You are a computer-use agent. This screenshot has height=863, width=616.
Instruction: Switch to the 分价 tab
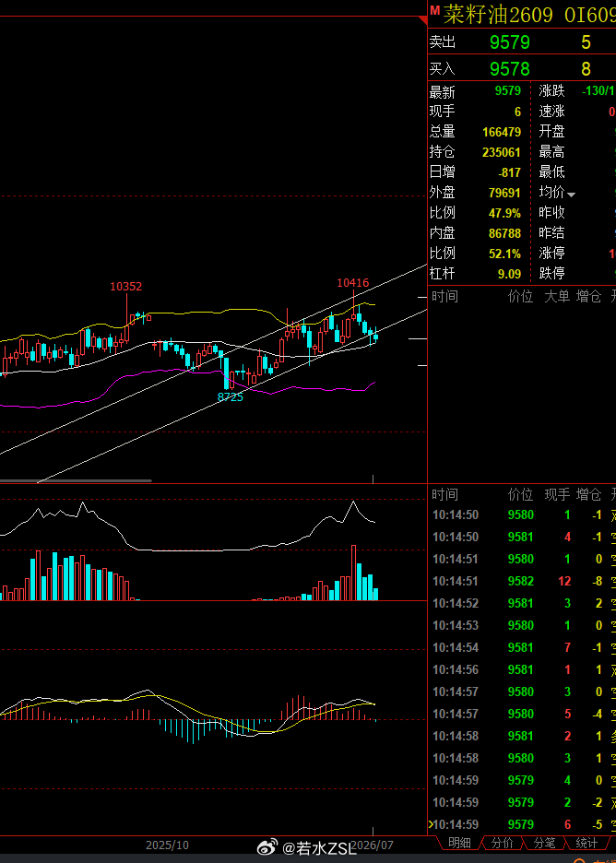[x=502, y=843]
